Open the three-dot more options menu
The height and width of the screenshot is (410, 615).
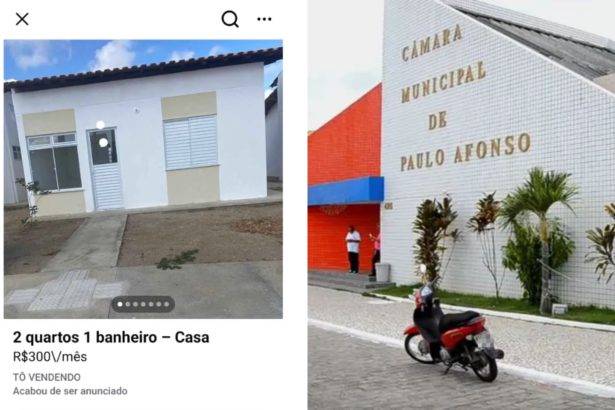click(x=264, y=19)
